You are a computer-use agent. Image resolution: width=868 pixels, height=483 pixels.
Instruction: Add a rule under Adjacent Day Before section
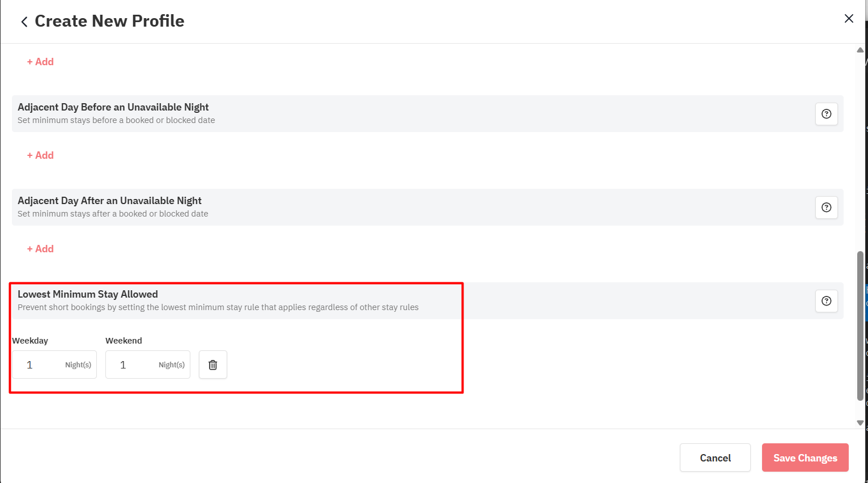[40, 155]
